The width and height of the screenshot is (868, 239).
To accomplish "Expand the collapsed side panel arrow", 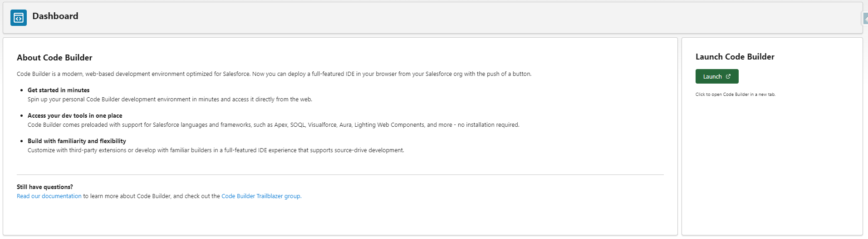I will (x=865, y=18).
